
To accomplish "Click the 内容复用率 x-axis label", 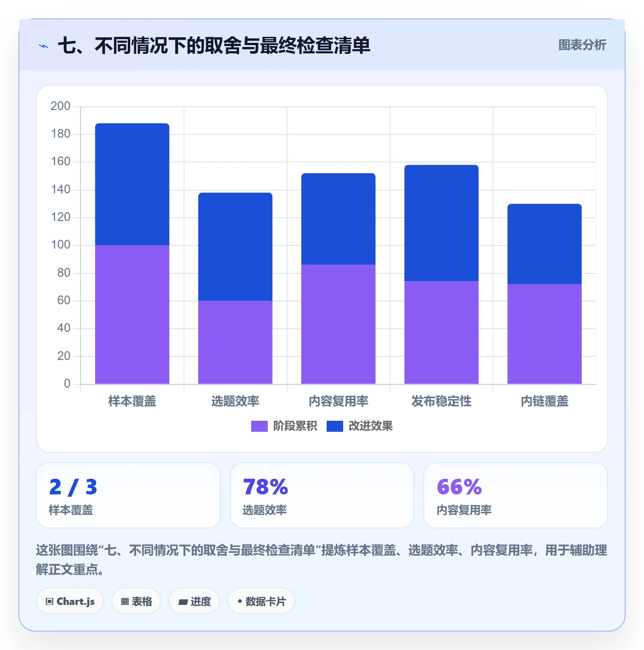I will tap(338, 401).
